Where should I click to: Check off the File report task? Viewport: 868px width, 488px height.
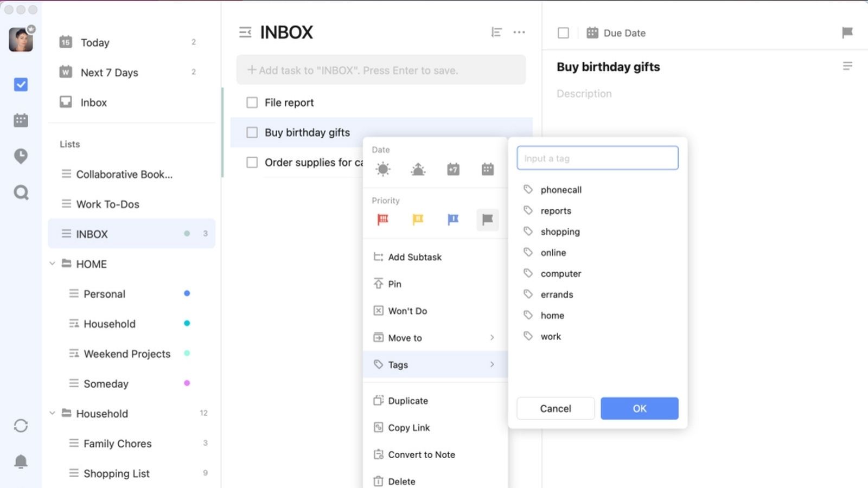pos(252,102)
